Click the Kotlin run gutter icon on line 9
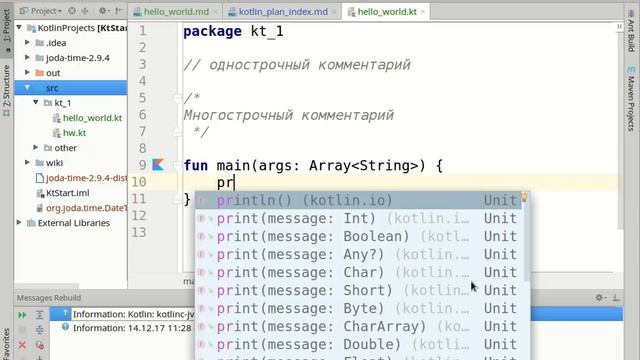This screenshot has height=360, width=640. point(158,165)
